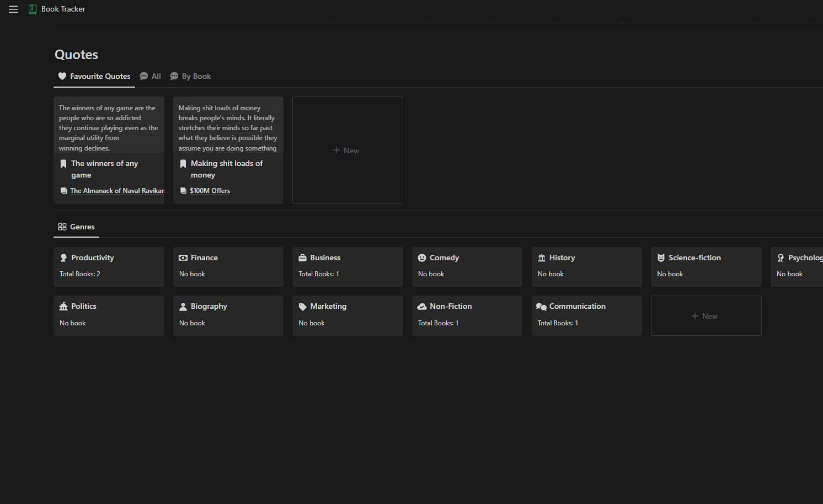This screenshot has width=823, height=504.
Task: Click No book under Marketing
Action: (x=312, y=323)
